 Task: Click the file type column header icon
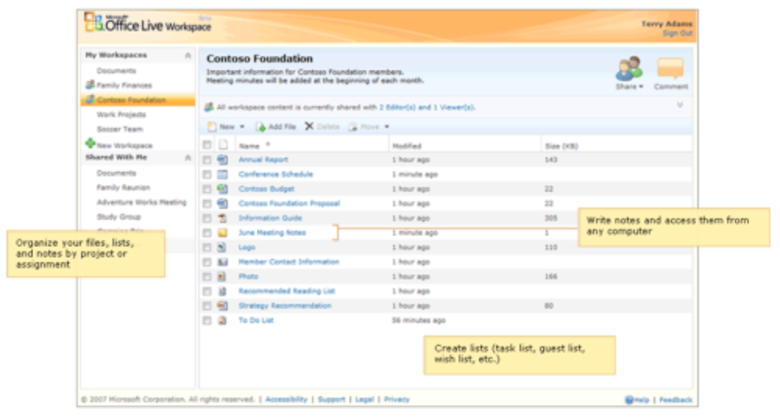pos(223,145)
